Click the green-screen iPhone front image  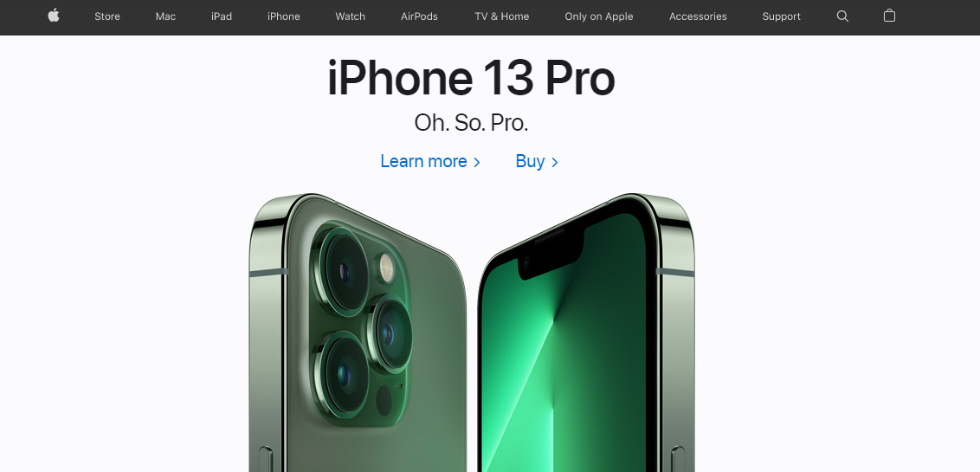pos(586,333)
